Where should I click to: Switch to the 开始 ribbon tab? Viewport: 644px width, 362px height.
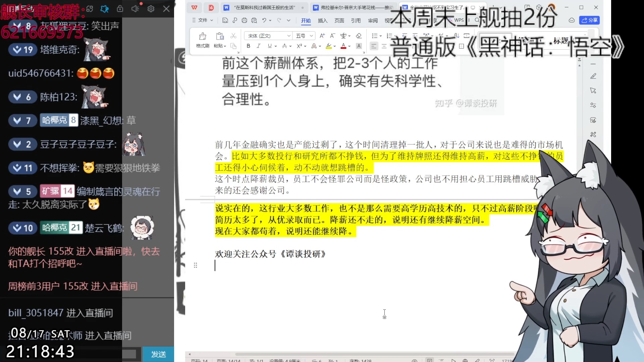306,20
